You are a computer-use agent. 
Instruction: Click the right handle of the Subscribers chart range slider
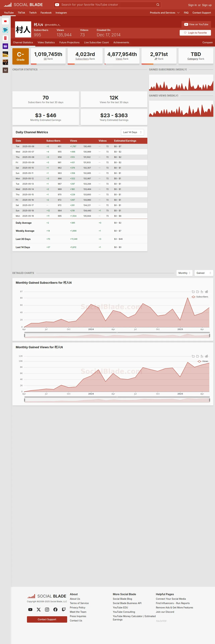209,336
